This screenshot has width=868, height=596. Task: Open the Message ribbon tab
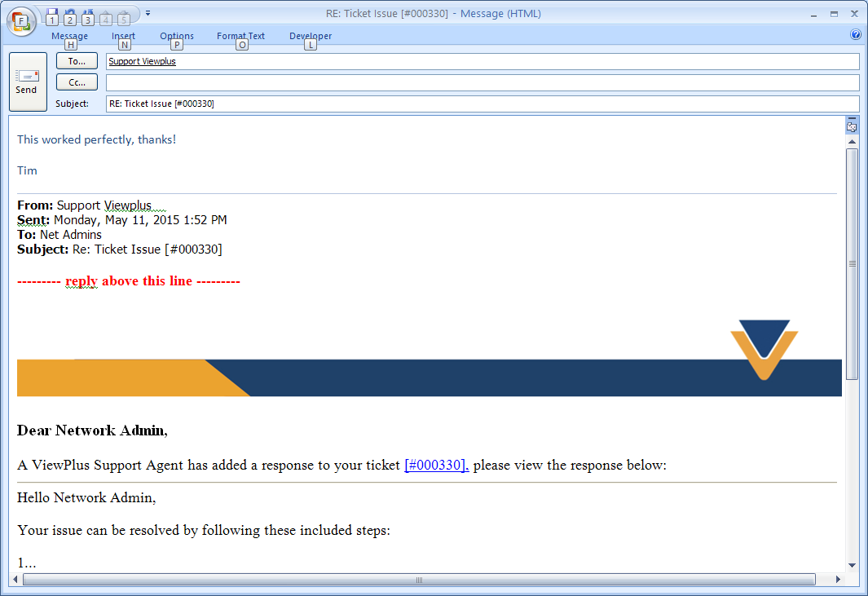(x=69, y=36)
